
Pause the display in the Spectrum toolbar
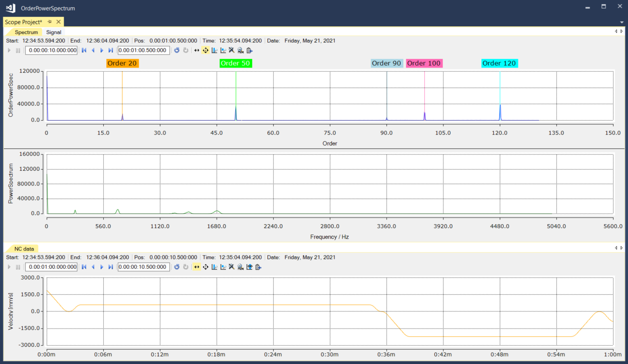click(18, 50)
